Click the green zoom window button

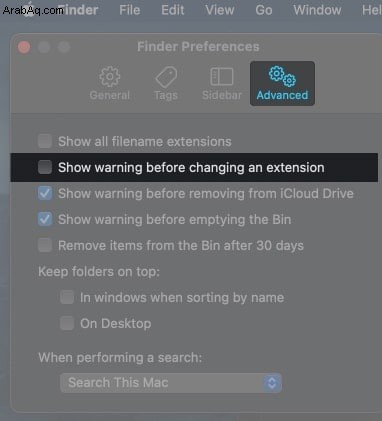coord(64,47)
